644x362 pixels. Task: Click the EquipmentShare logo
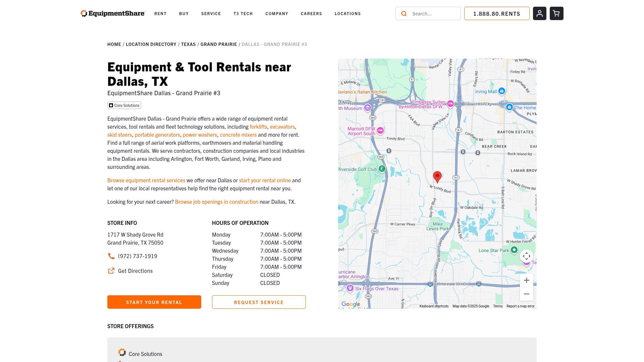point(113,13)
